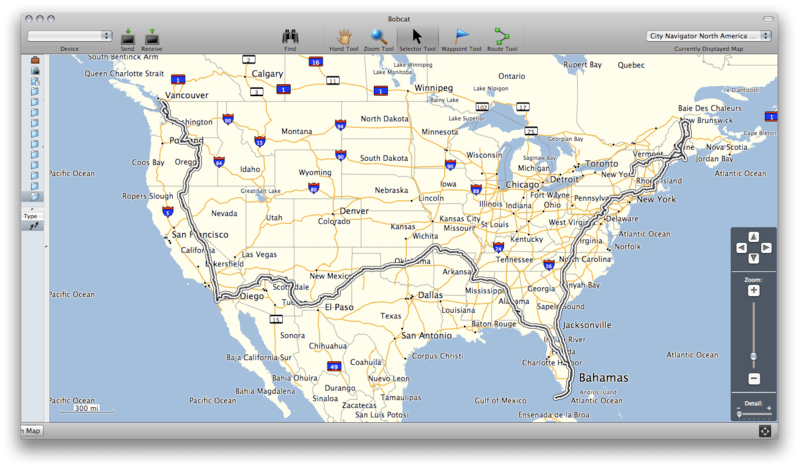
Task: Click the Dallas label on the map
Action: coord(430,295)
